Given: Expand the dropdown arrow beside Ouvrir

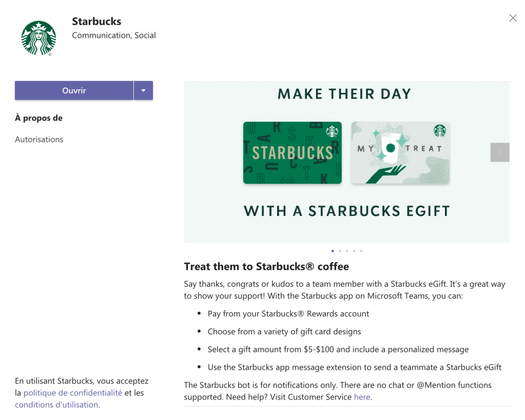Looking at the screenshot, I should coord(143,91).
